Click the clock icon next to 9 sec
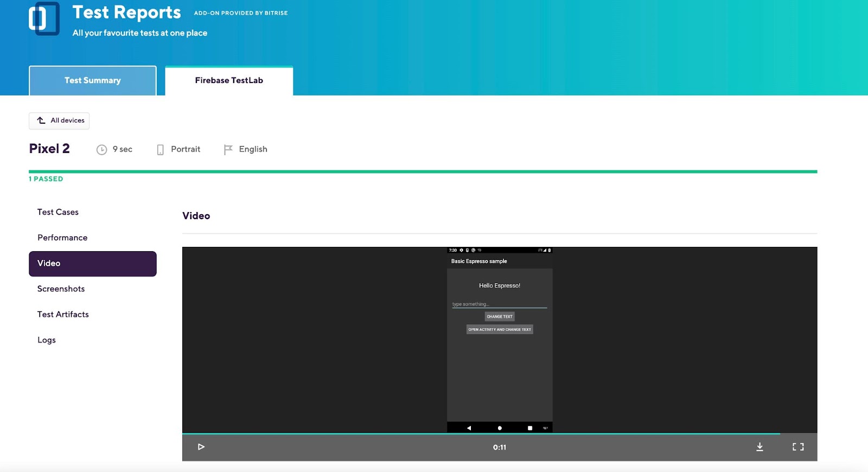This screenshot has width=868, height=472. point(101,150)
